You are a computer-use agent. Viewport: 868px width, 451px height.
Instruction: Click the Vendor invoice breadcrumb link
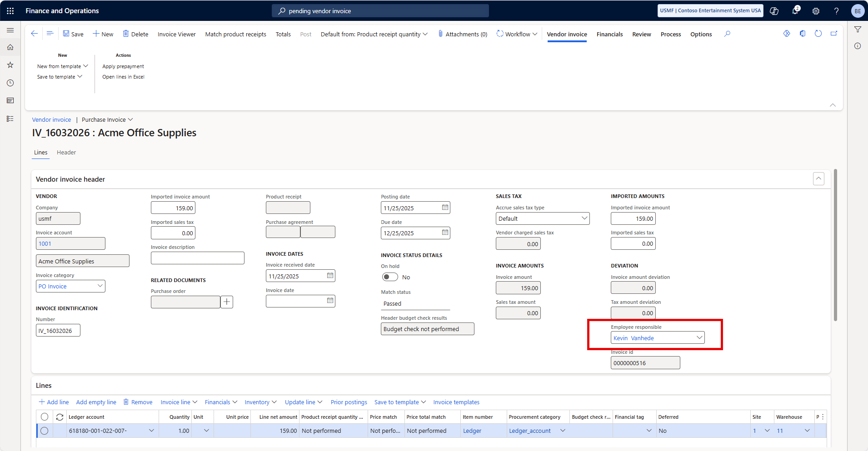click(x=51, y=120)
